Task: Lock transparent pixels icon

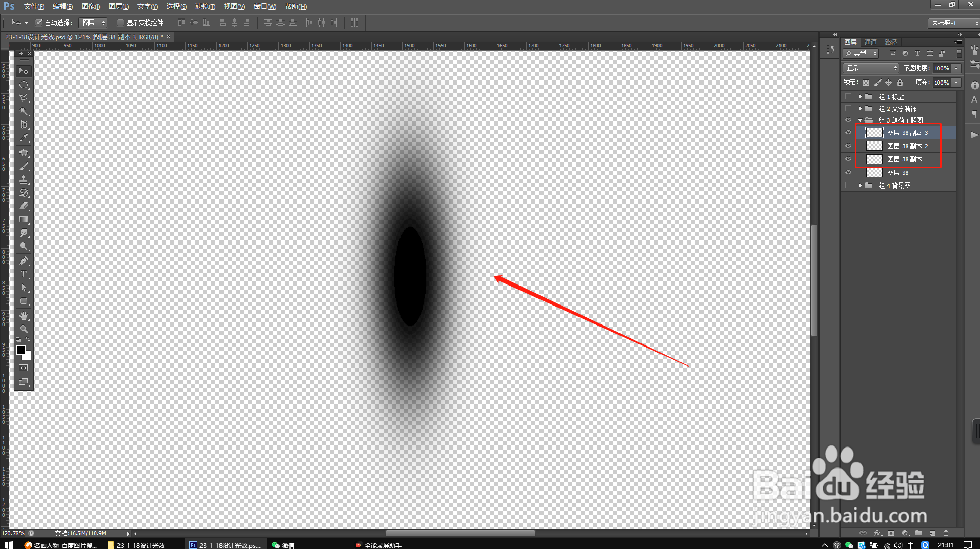Action: click(866, 82)
